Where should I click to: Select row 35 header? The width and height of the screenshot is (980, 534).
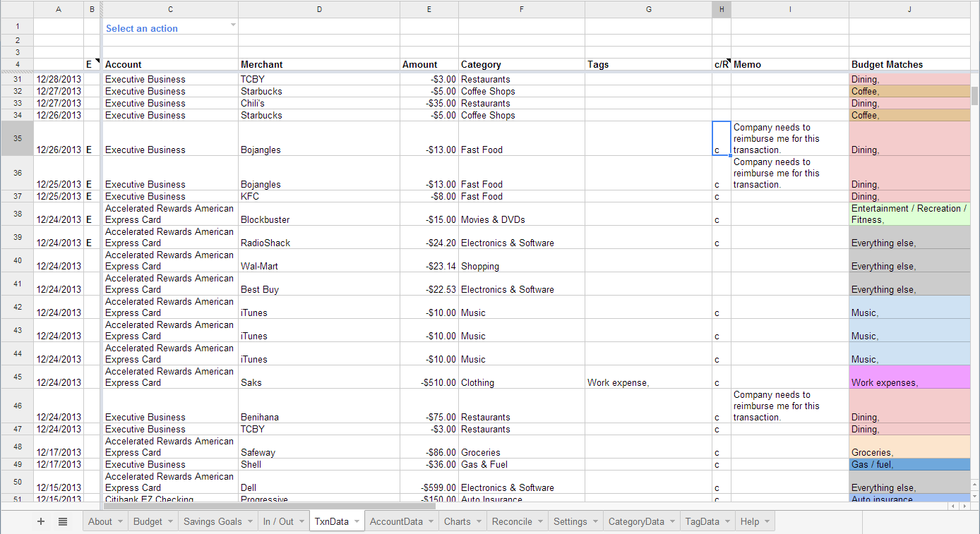17,138
